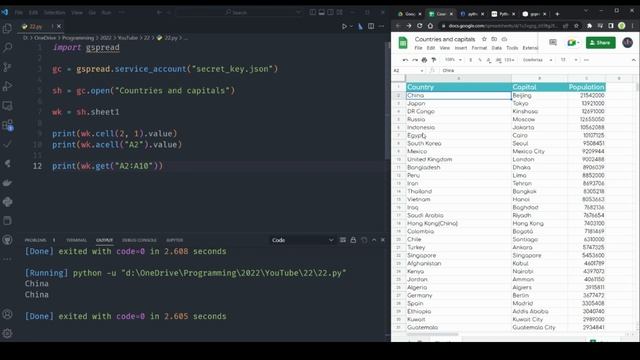Viewport: 640px width, 360px height.
Task: Toggle the VS Code primary sidebar layout icon
Action: (313, 13)
